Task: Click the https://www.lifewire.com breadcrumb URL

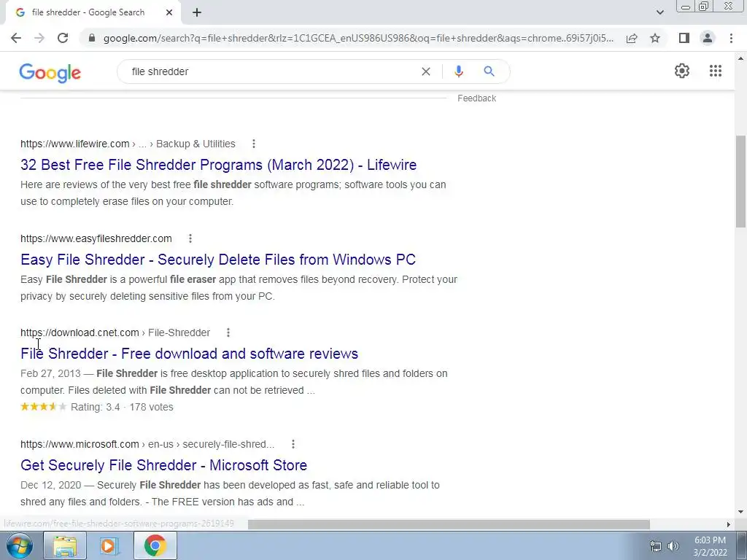Action: click(x=75, y=144)
